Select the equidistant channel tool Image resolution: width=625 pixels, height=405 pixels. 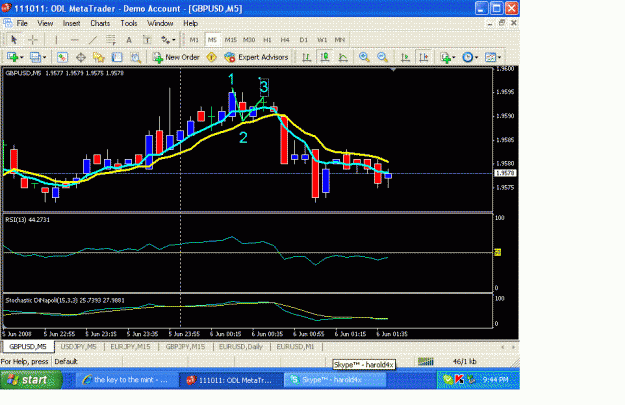coord(111,39)
